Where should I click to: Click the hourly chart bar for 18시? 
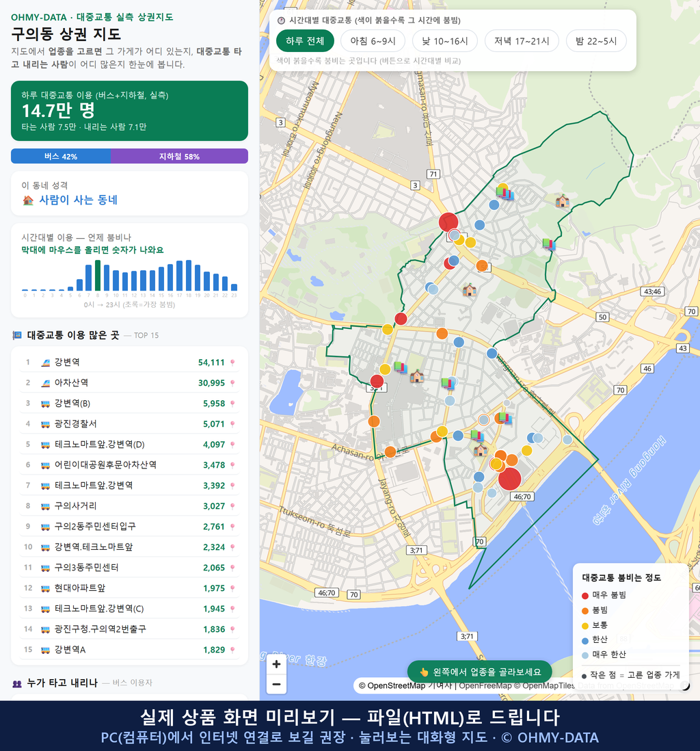[x=189, y=276]
